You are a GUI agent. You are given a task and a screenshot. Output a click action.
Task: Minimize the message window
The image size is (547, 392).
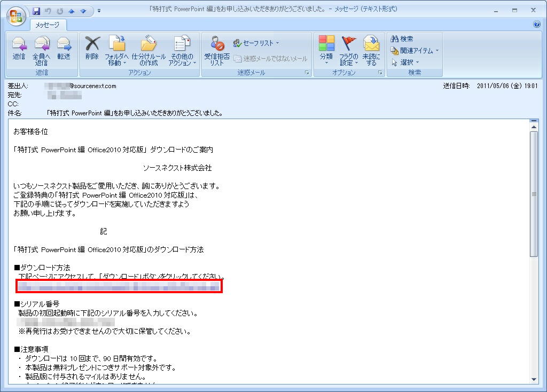pos(496,11)
